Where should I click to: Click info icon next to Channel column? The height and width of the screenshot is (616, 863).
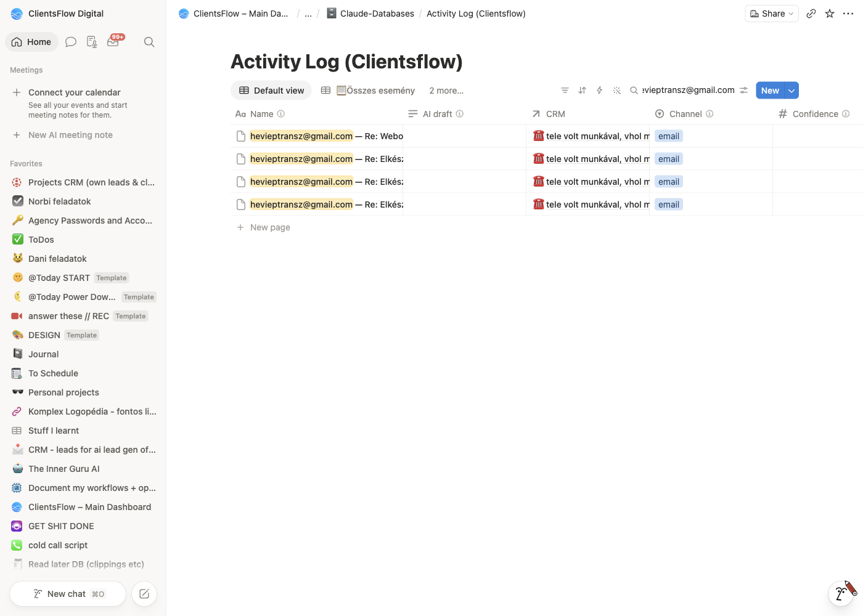point(710,114)
